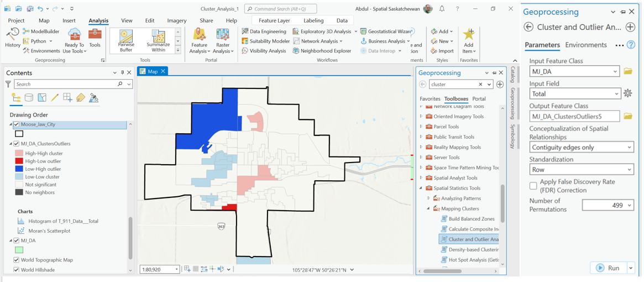Toggle Moose_Jaw_City layer visibility
This screenshot has height=282, width=644.
point(17,124)
